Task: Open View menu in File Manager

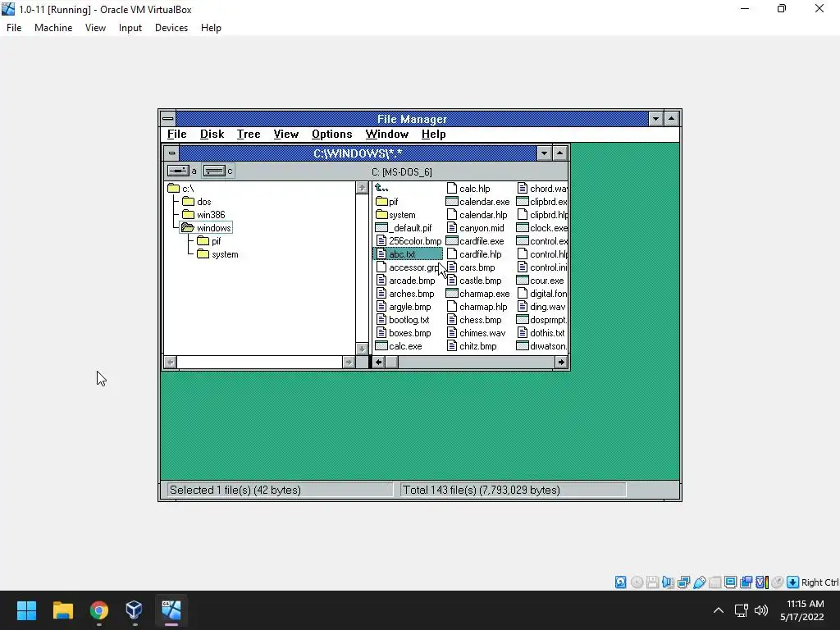Action: (286, 135)
